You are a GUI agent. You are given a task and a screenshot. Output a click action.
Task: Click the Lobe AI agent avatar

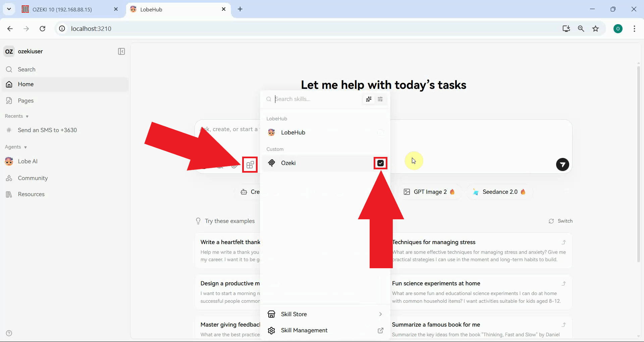coord(9,161)
